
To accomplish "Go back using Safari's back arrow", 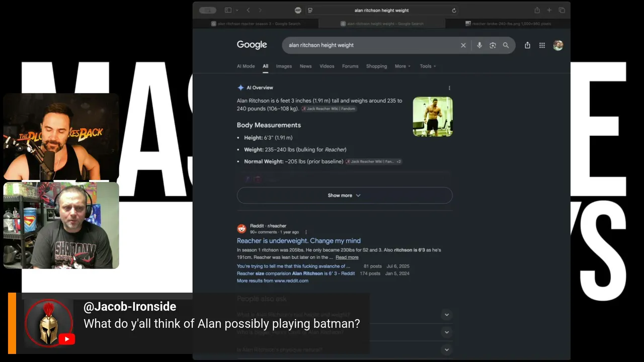I will click(249, 10).
